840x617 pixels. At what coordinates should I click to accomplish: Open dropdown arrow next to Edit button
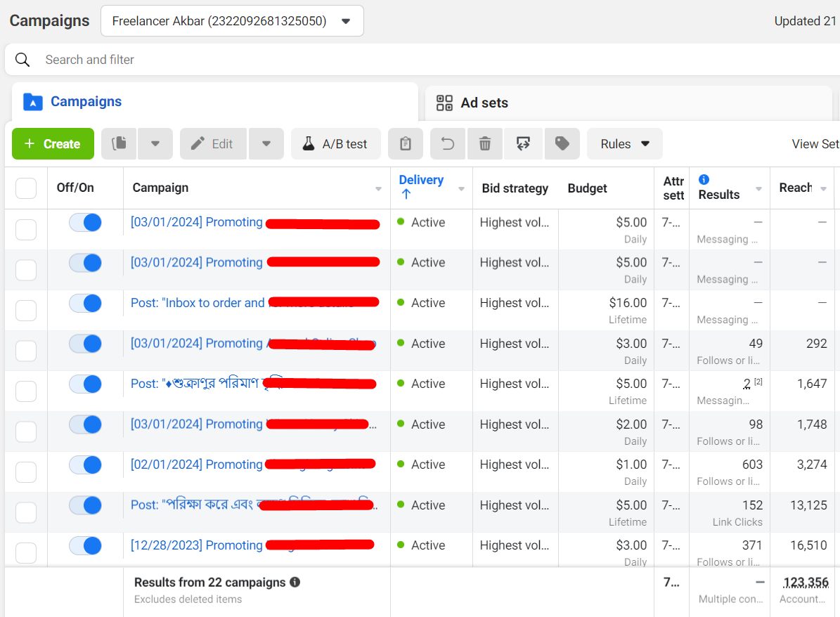coord(266,144)
